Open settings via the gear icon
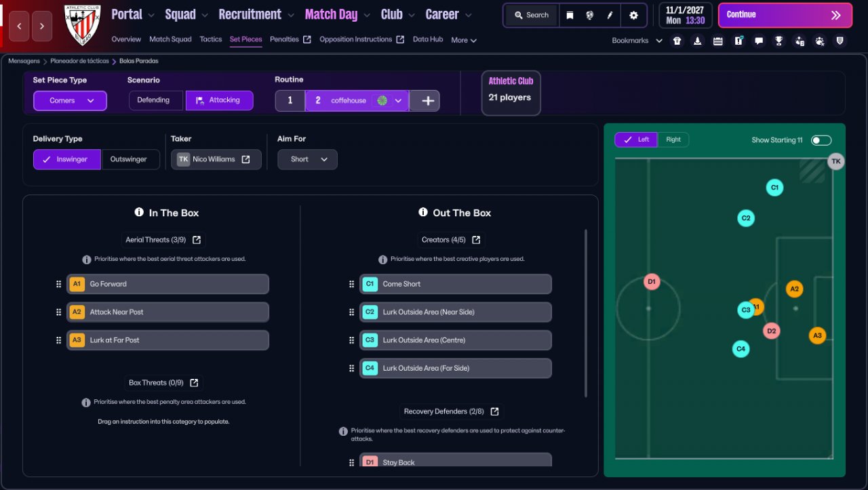Image resolution: width=868 pixels, height=490 pixels. tap(634, 15)
